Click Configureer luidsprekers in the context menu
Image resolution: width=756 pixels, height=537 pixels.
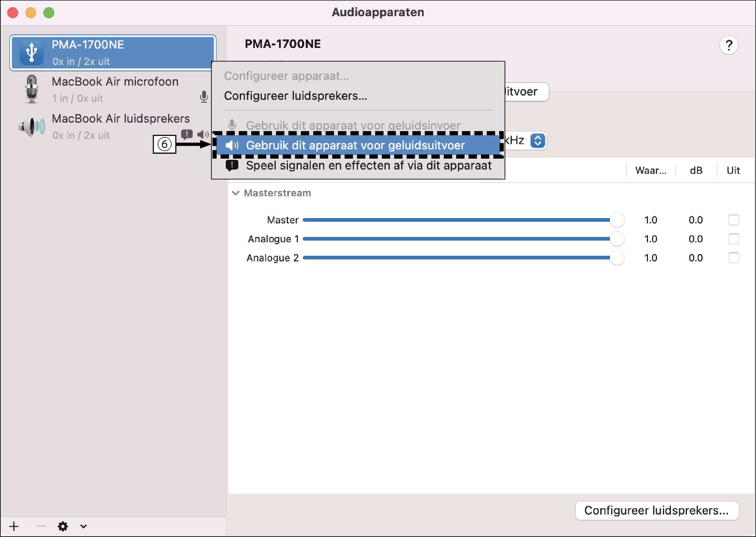tap(295, 96)
